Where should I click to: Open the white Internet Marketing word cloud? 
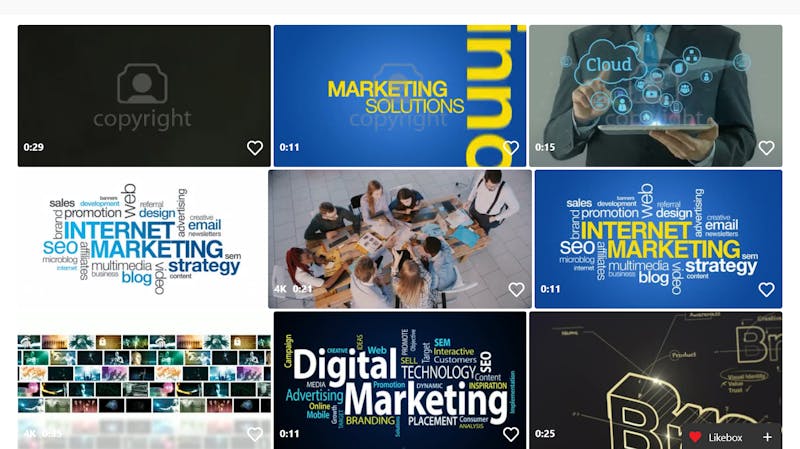[144, 239]
